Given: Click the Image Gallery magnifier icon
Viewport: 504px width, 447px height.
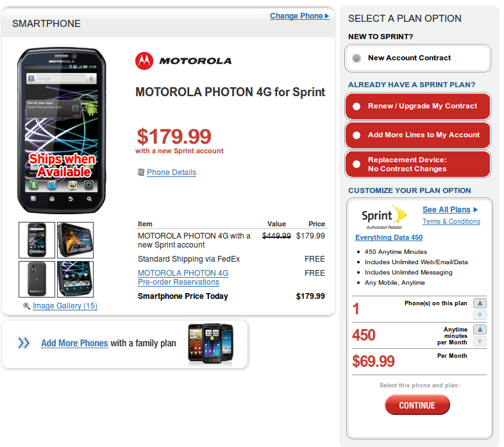Looking at the screenshot, I should (26, 307).
